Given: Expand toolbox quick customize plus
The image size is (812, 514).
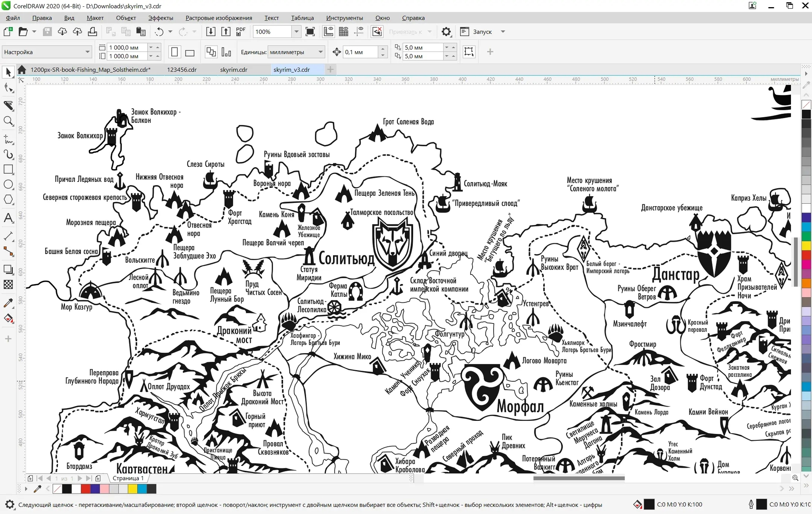Looking at the screenshot, I should pyautogui.click(x=8, y=339).
